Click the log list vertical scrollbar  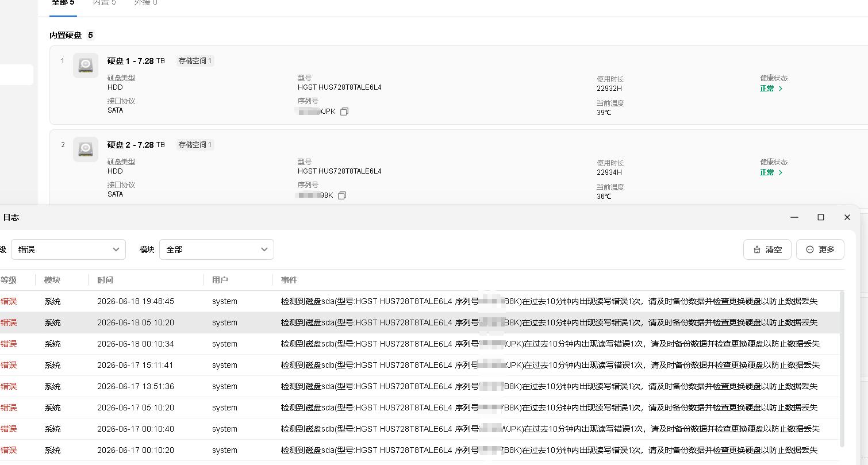point(842,369)
